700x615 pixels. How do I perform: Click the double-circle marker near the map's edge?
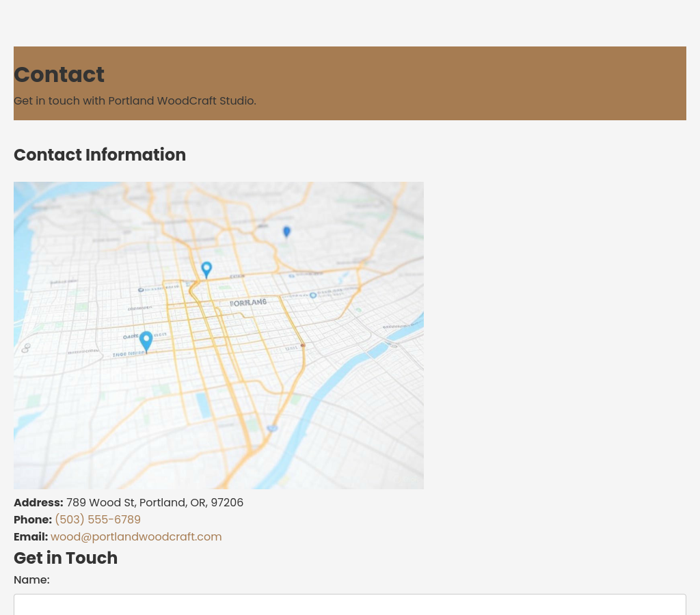pos(26,348)
